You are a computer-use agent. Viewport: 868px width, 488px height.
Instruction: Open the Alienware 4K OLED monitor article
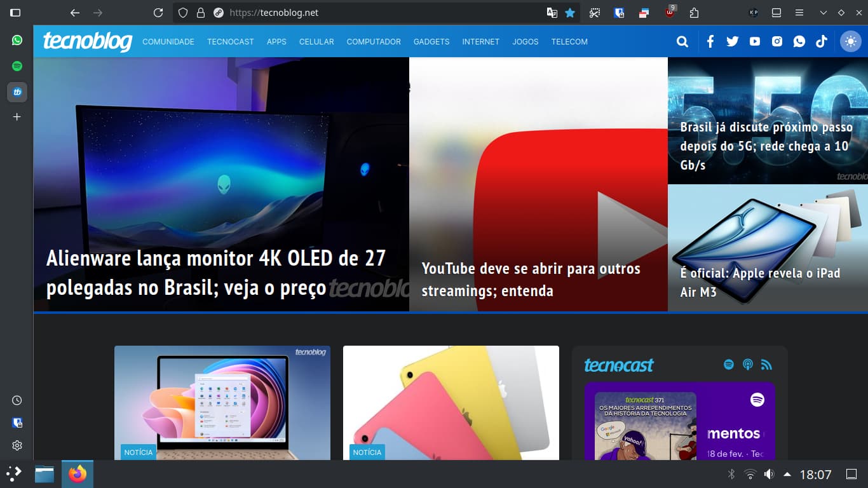pos(221,184)
